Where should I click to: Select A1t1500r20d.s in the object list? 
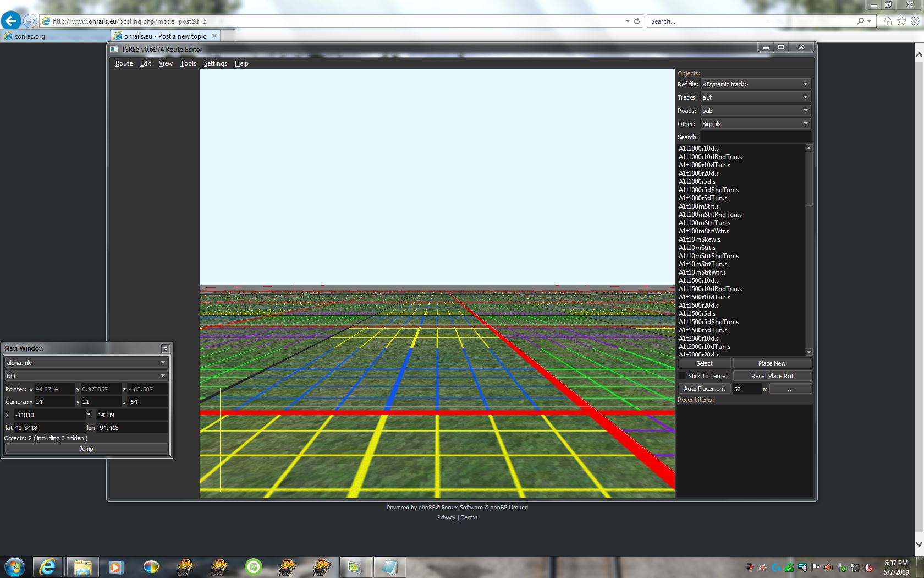(698, 306)
